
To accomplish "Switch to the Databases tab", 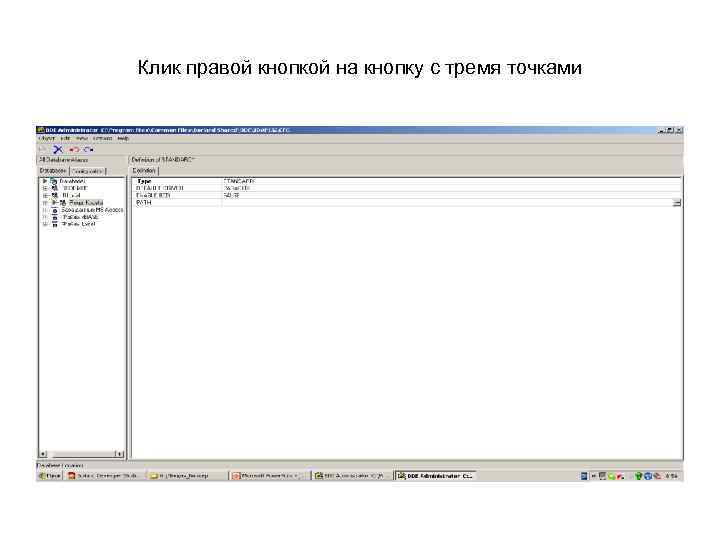I will pos(53,171).
